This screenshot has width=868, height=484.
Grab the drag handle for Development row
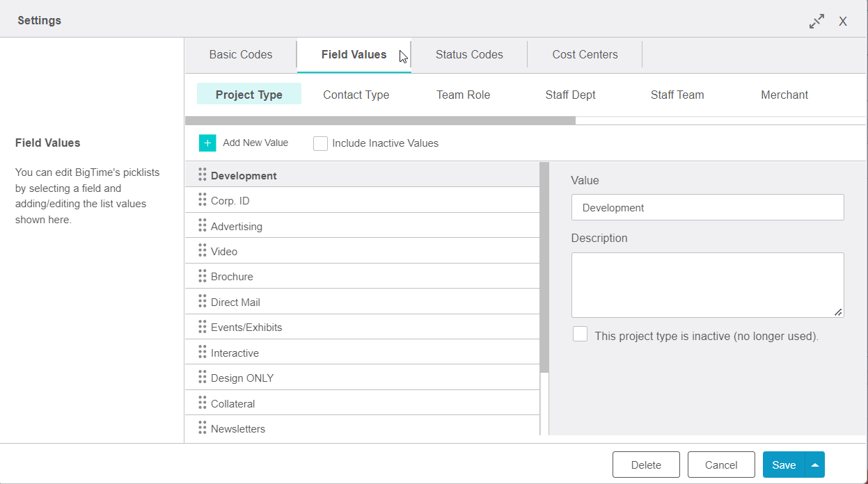pyautogui.click(x=203, y=175)
